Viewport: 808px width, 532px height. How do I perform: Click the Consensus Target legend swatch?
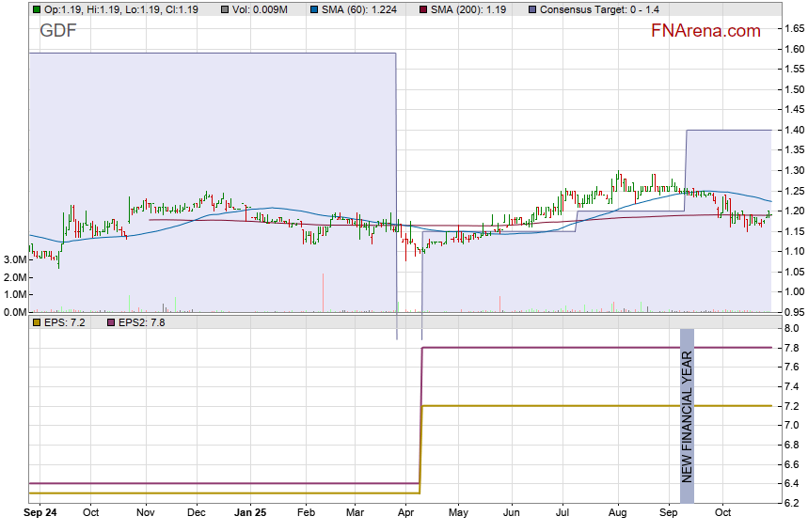point(533,9)
